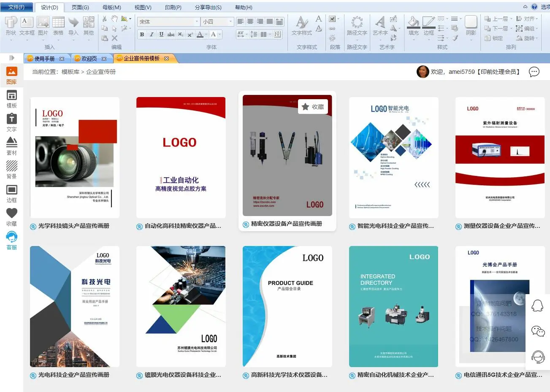Click the blue help question mark icon
This screenshot has width=550, height=392.
(x=534, y=7)
